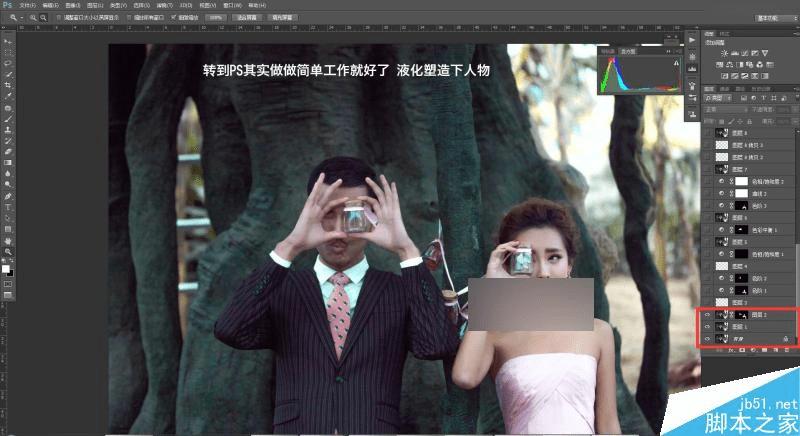Open the 滤镜(T) menu
800x436 pixels.
point(164,5)
